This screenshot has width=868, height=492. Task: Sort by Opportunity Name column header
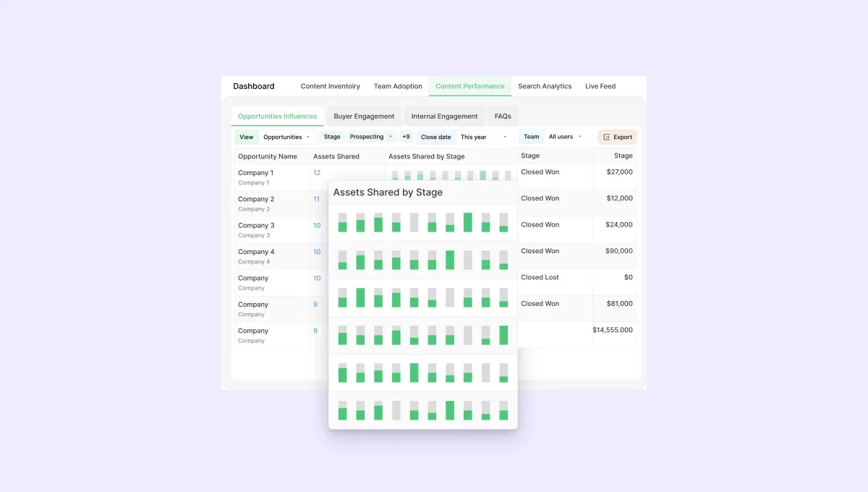coord(268,156)
